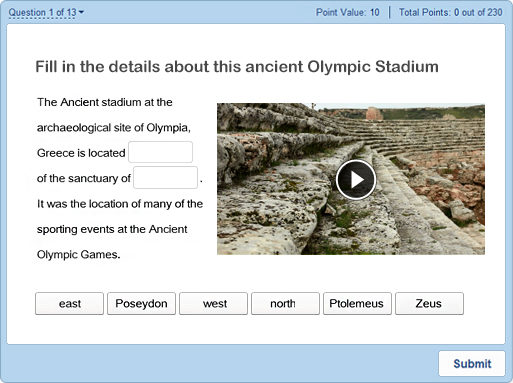Click the question heading about Olympic Stadium
513x383 pixels.
(237, 67)
